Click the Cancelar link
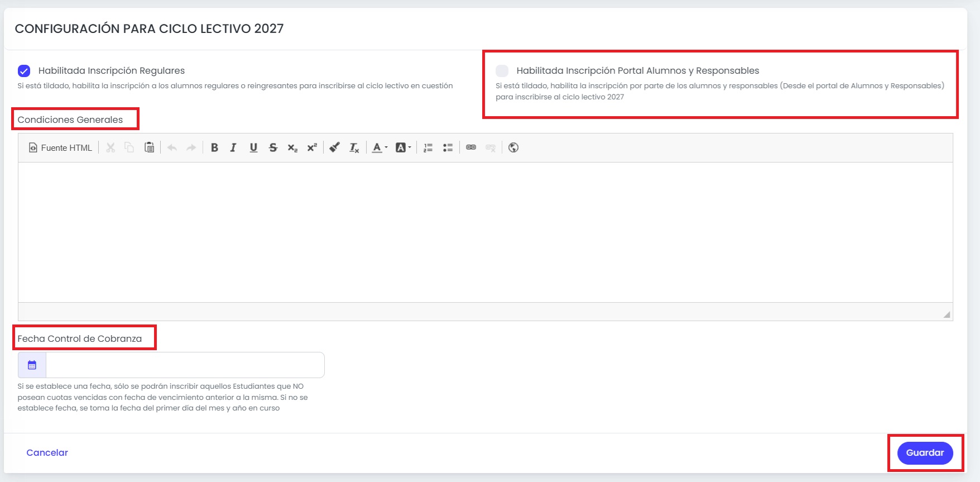This screenshot has width=980, height=482. (x=47, y=452)
